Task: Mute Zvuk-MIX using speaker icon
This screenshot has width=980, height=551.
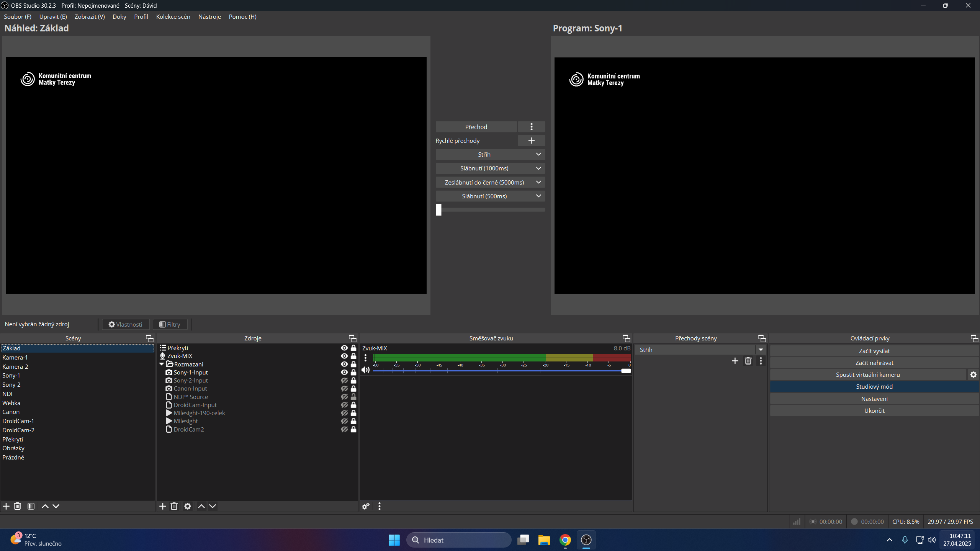Action: [365, 370]
